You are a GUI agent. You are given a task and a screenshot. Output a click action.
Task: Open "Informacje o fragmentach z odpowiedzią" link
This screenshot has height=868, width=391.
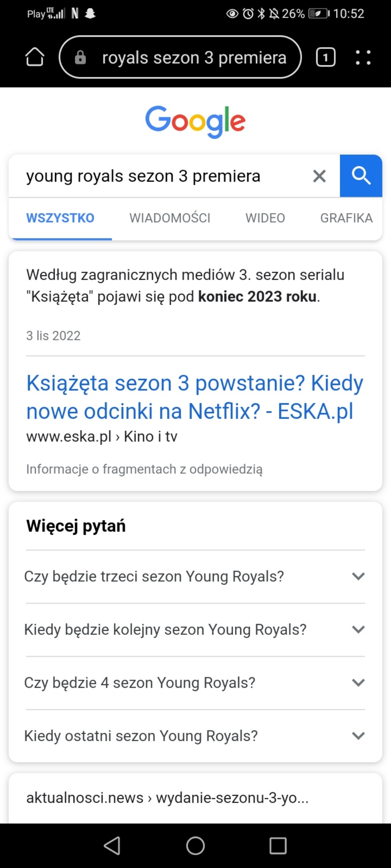point(144,469)
